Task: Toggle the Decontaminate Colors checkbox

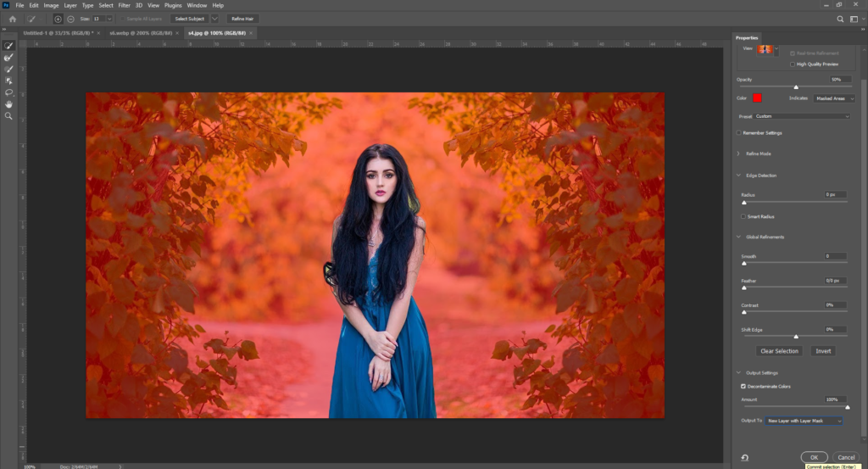Action: click(744, 386)
